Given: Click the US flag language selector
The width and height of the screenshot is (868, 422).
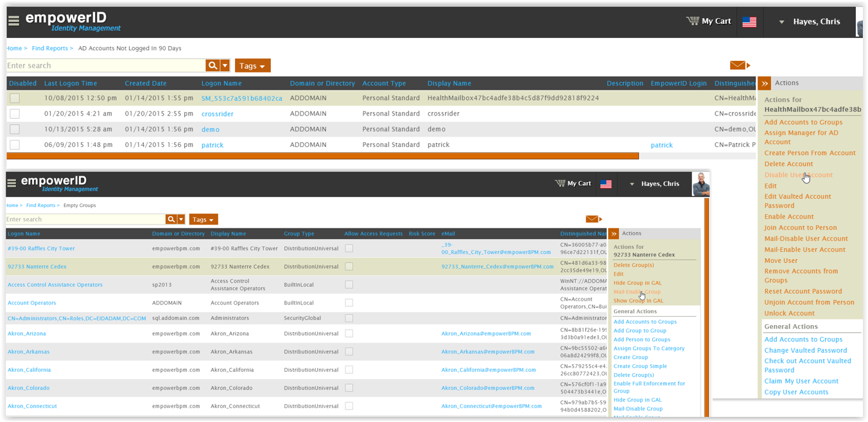Looking at the screenshot, I should pos(749,21).
